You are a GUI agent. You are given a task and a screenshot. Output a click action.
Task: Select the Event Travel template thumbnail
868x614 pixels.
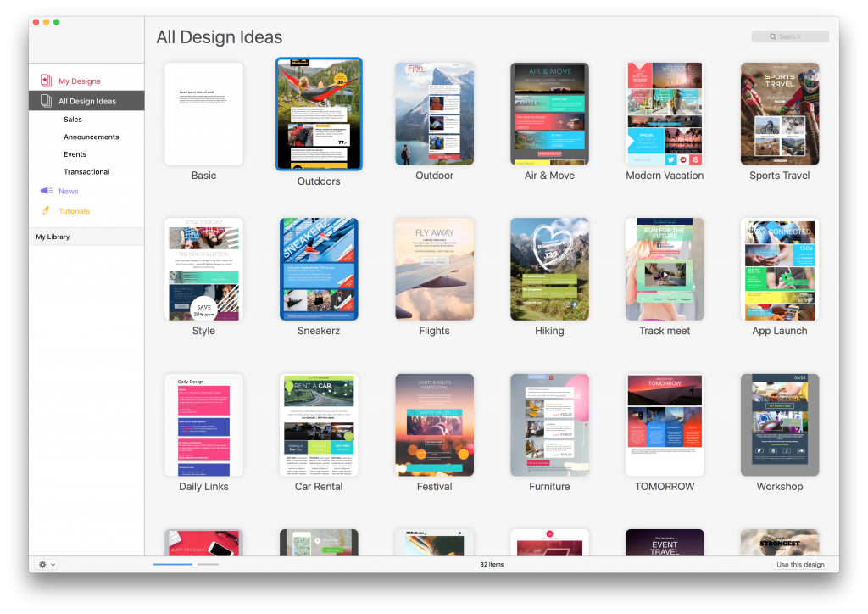tap(665, 543)
